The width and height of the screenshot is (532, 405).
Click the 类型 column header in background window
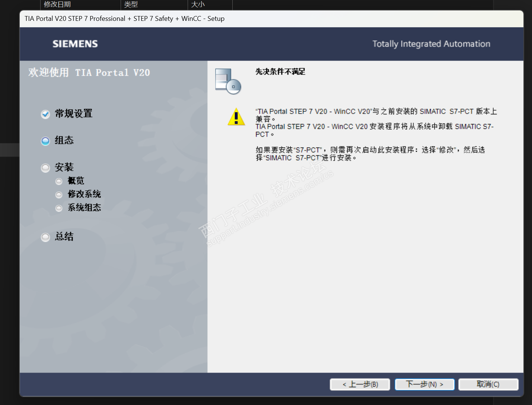(x=131, y=4)
